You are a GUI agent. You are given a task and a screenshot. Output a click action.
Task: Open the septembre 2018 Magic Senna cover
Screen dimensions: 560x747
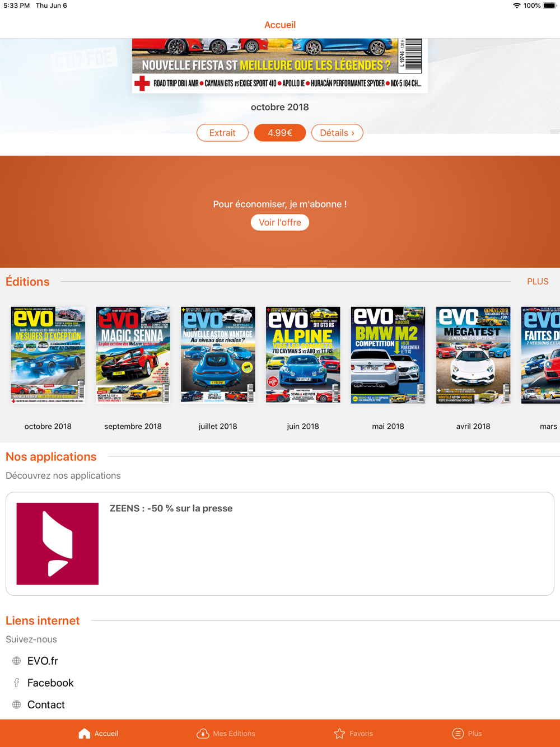coord(133,355)
